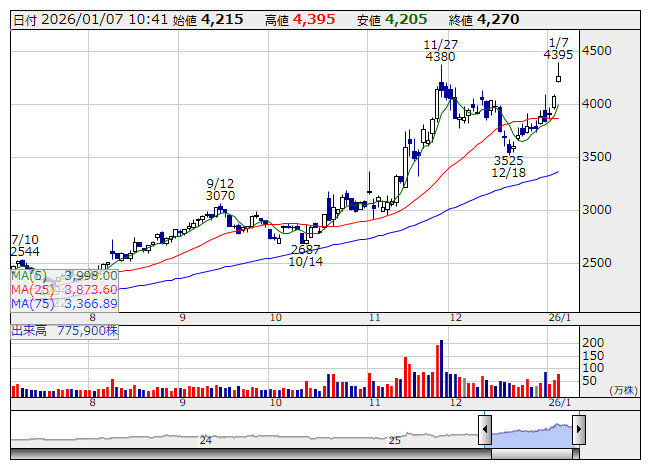The height and width of the screenshot is (470, 653).
Task: Click the year 24 marker in navigator
Action: pyautogui.click(x=205, y=439)
